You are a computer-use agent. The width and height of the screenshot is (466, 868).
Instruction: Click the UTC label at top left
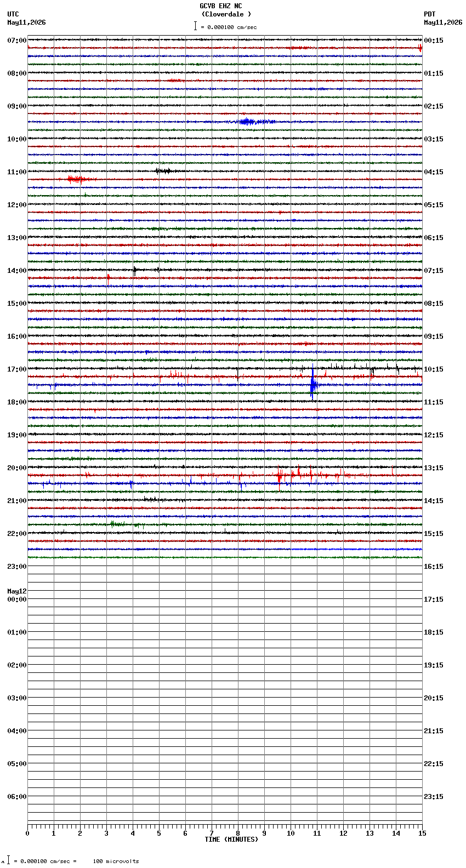pyautogui.click(x=13, y=14)
